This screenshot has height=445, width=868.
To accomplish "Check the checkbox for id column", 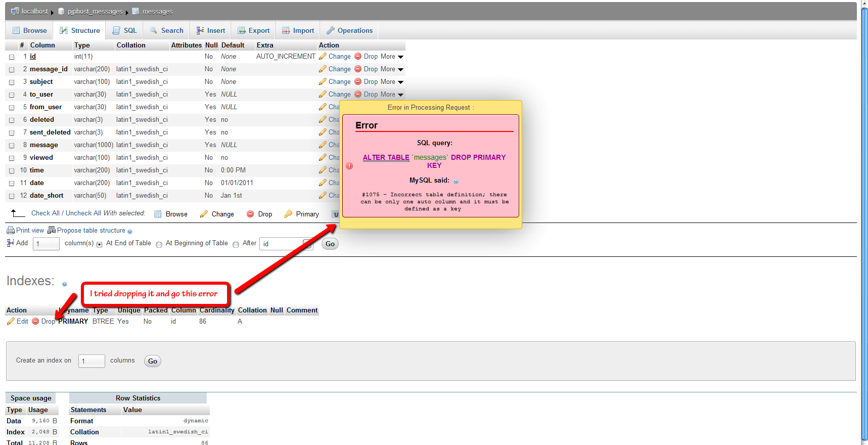I will tap(12, 57).
